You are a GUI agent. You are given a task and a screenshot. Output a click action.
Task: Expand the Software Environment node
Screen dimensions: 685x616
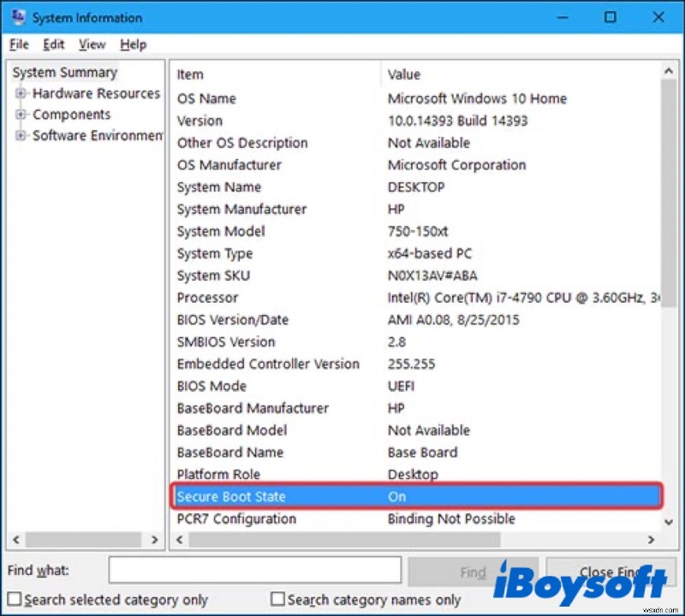(x=20, y=136)
